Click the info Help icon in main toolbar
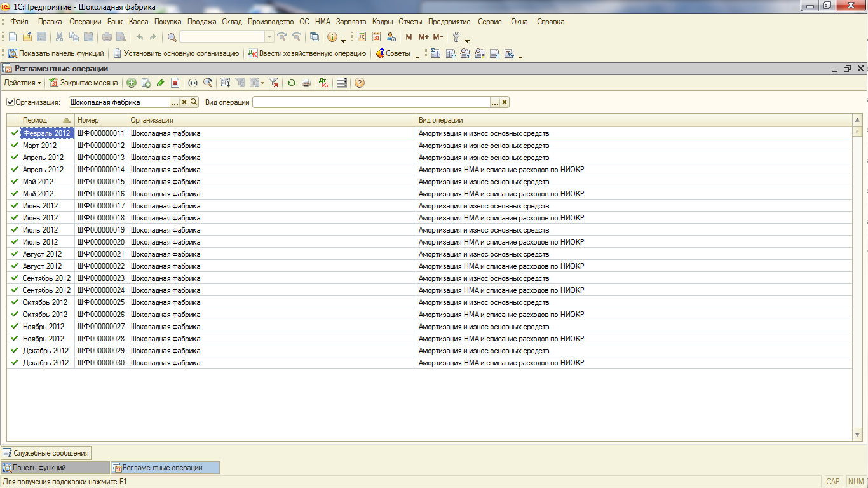 click(332, 37)
